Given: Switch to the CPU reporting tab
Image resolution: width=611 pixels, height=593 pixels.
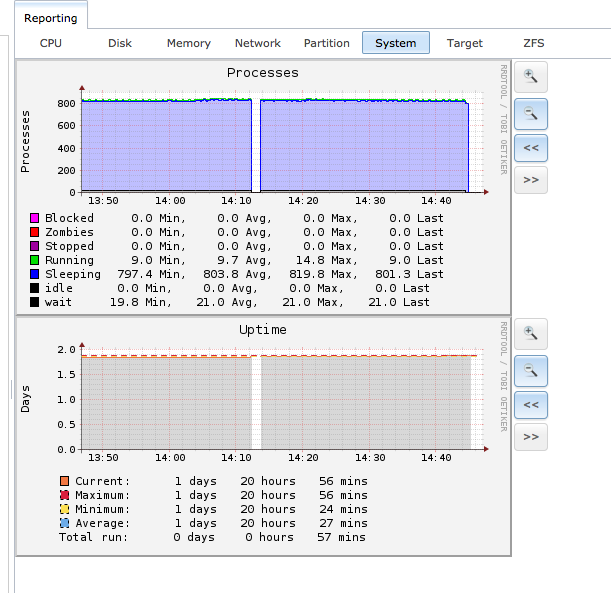Looking at the screenshot, I should coord(51,43).
